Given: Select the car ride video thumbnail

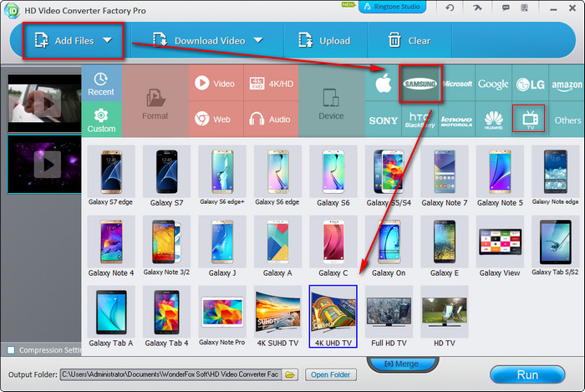Looking at the screenshot, I should [x=44, y=104].
